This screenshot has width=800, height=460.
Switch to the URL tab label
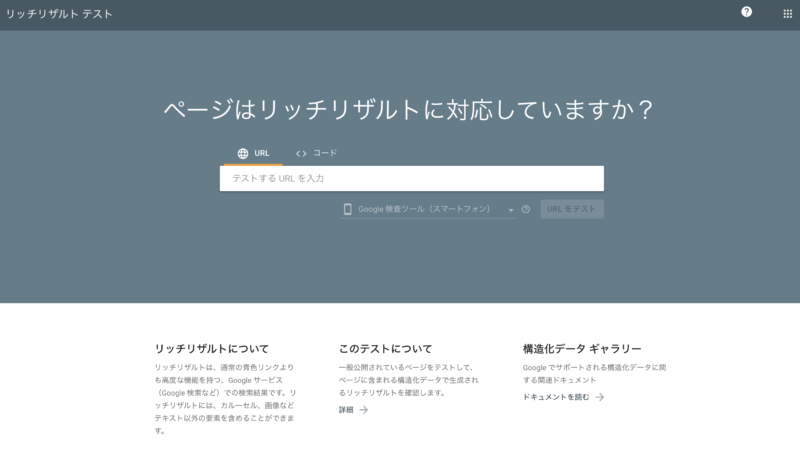pos(262,153)
